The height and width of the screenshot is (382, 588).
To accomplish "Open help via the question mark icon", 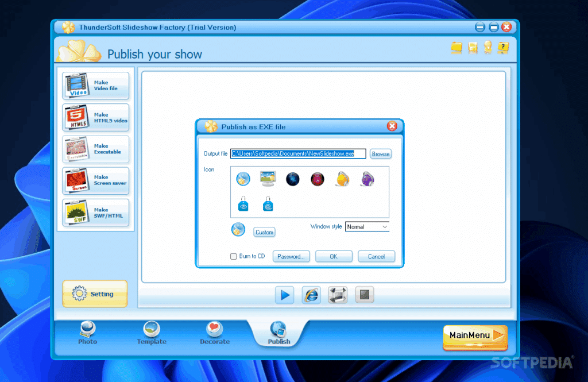I will click(504, 48).
